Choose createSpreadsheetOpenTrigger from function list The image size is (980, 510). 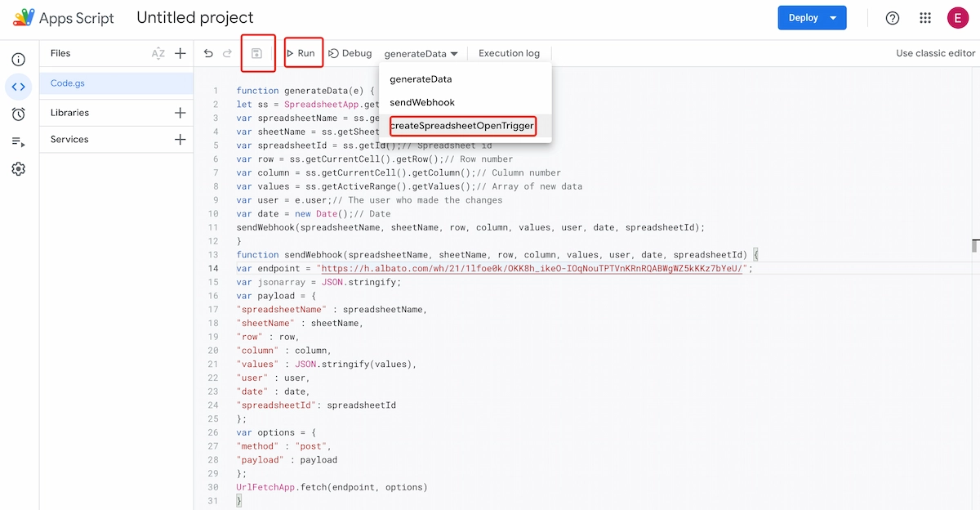pyautogui.click(x=462, y=126)
